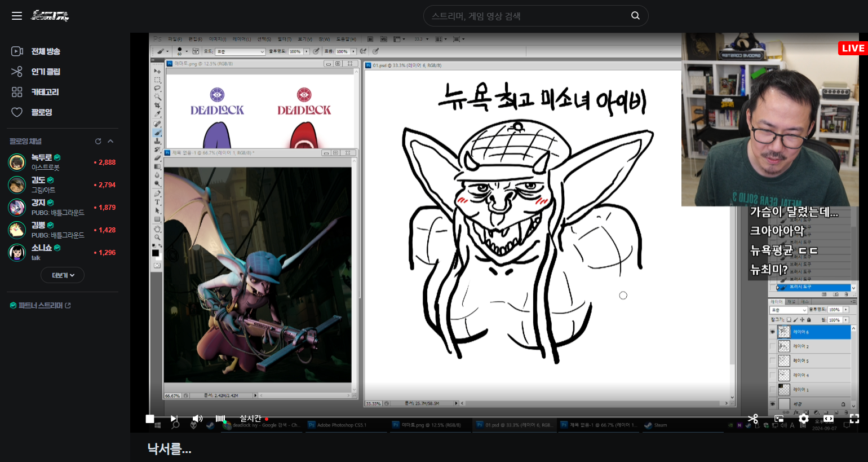The width and height of the screenshot is (868, 462).
Task: Show 레이어 4 with its visibility box
Action: (773, 375)
